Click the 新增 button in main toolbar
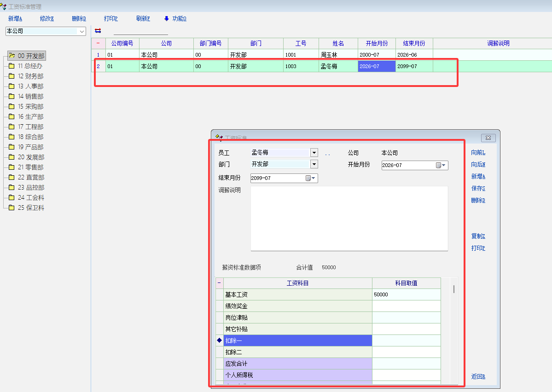This screenshot has width=552, height=392. coord(15,19)
